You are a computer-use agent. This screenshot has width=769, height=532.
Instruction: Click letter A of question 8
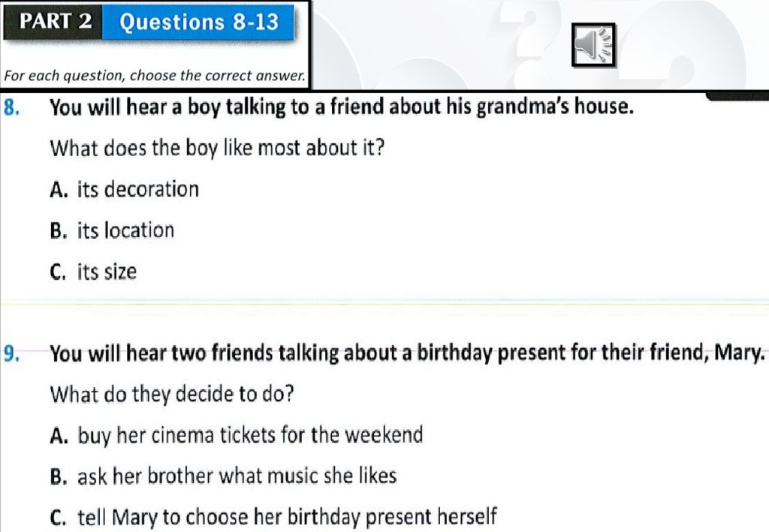(59, 190)
